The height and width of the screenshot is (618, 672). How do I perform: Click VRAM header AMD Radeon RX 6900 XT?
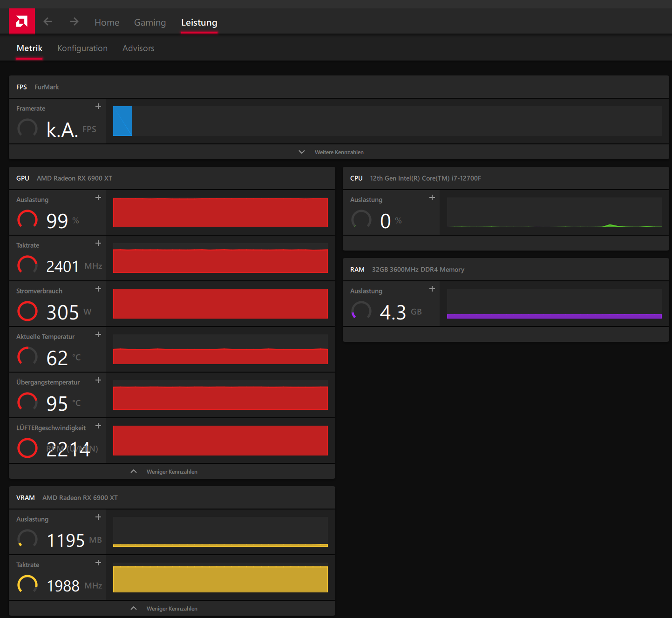[x=80, y=498]
